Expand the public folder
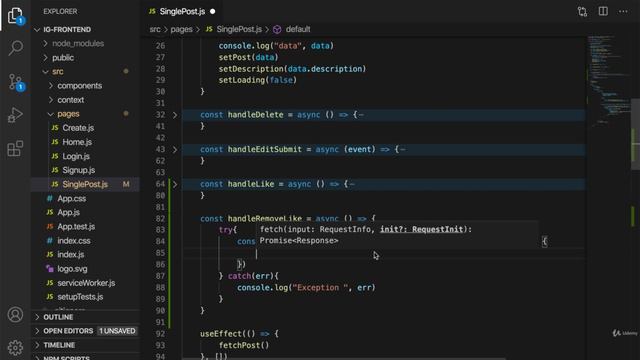Image resolution: width=640 pixels, height=360 pixels. [63, 58]
